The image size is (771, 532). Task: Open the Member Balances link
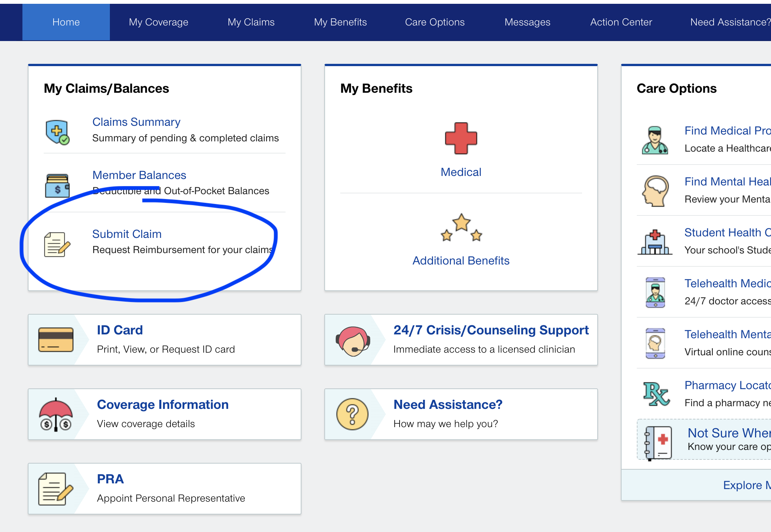point(139,175)
